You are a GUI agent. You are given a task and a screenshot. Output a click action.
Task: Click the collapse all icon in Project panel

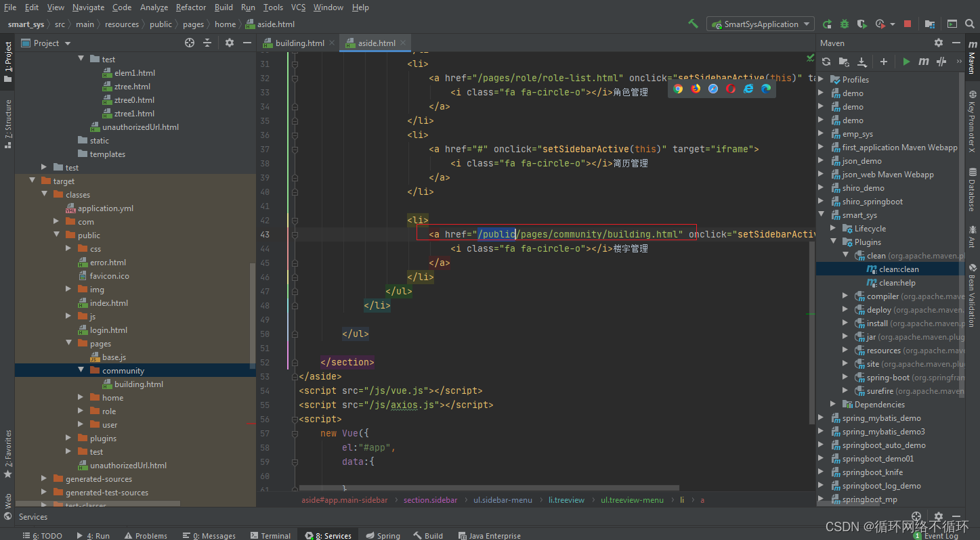tap(208, 43)
